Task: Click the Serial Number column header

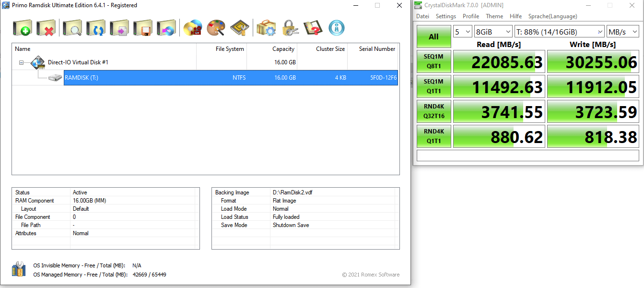Action: click(x=373, y=49)
